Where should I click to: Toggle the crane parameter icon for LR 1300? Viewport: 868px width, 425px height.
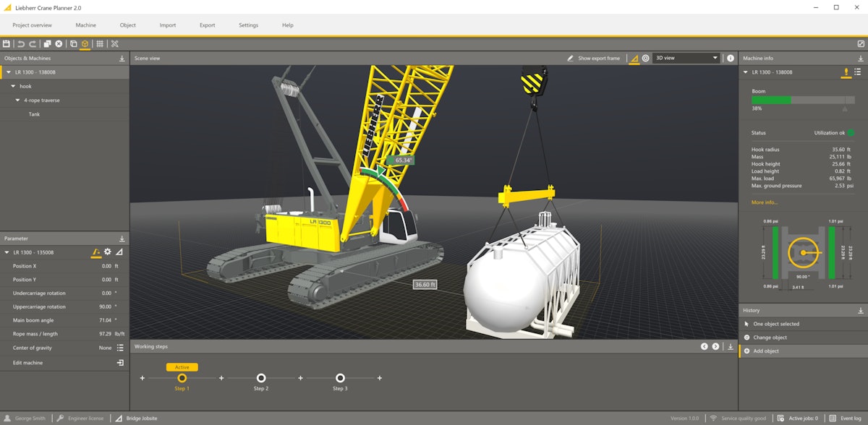point(95,252)
